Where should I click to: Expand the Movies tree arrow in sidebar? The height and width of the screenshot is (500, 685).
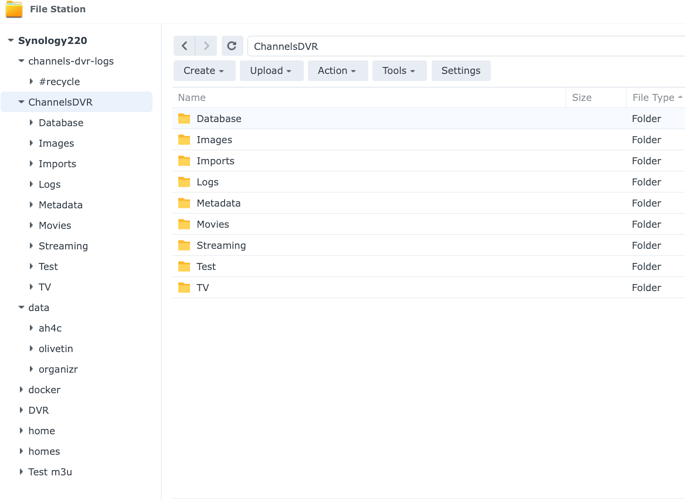click(31, 225)
